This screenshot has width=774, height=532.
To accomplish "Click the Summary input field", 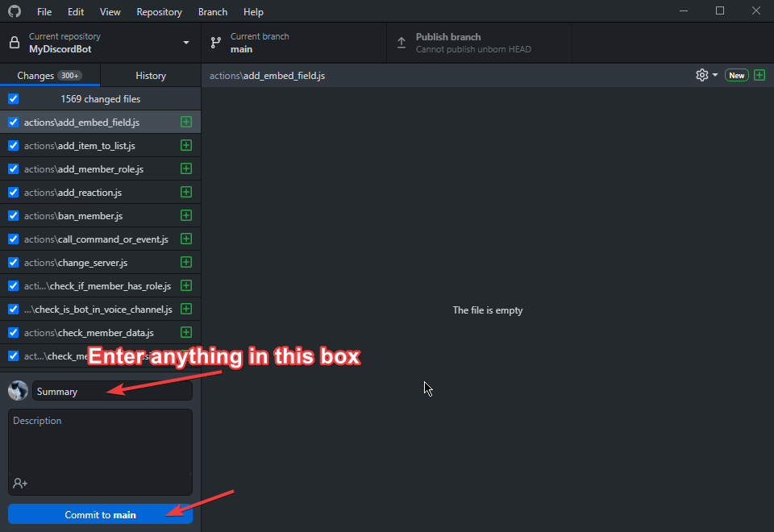I will [112, 391].
